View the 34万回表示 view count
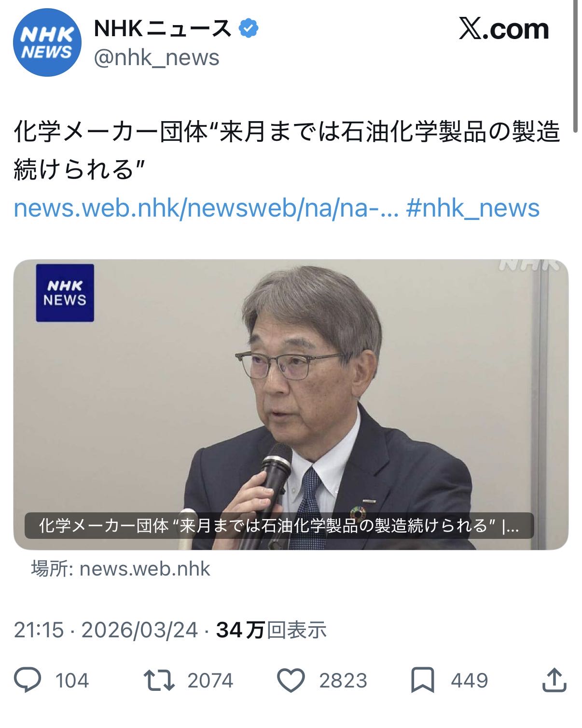The width and height of the screenshot is (582, 728). click(x=271, y=630)
